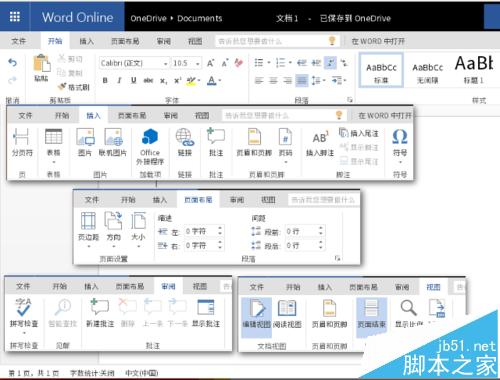
Task: Open OneDrive breadcrumb link
Action: [148, 18]
